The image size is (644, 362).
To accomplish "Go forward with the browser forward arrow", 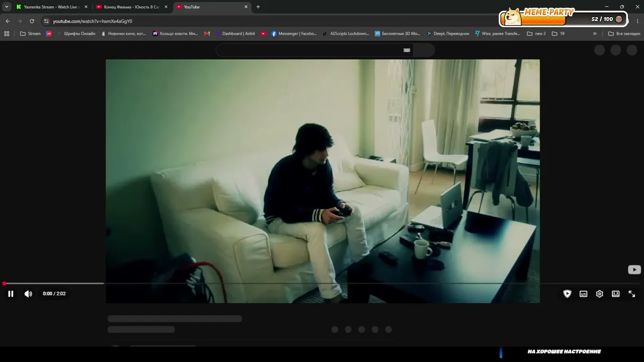I will pyautogui.click(x=20, y=21).
